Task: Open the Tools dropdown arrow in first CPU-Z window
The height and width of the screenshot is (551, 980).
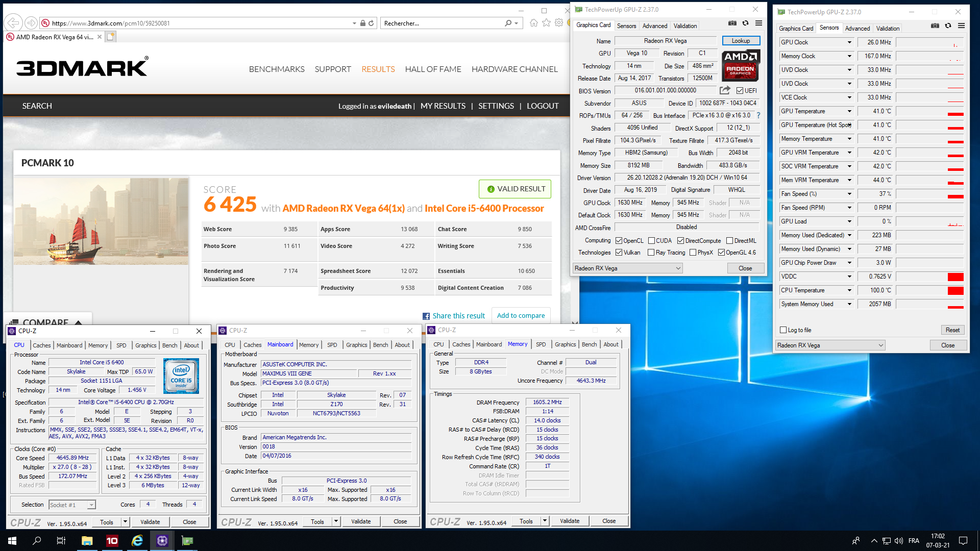Action: (x=125, y=522)
